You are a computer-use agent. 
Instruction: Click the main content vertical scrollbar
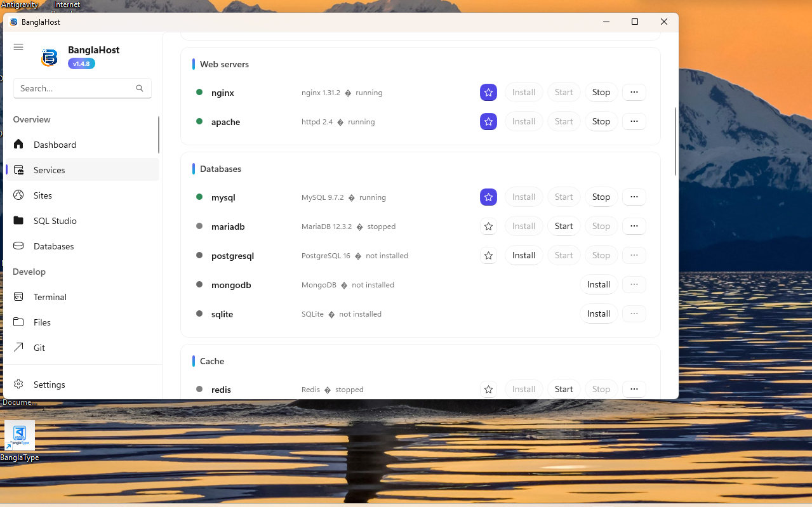pyautogui.click(x=676, y=142)
